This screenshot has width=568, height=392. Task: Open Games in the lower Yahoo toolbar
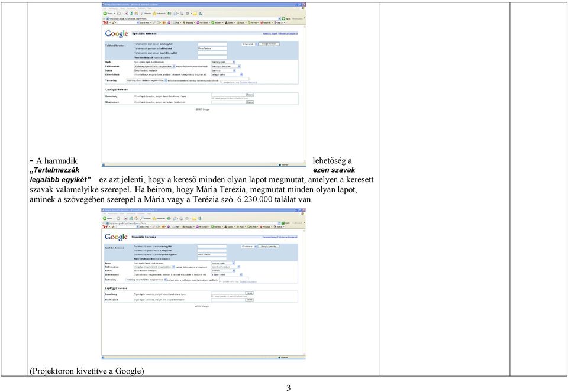tap(230, 227)
